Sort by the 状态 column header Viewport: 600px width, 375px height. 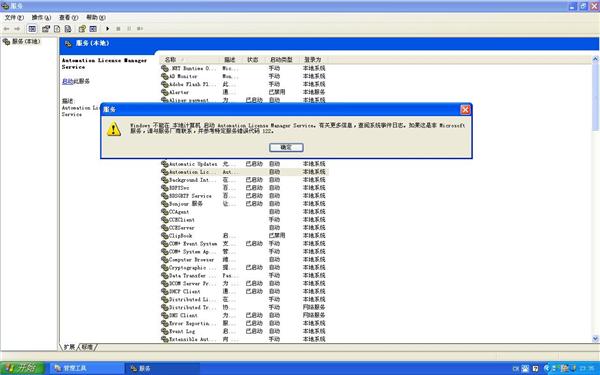pos(254,60)
